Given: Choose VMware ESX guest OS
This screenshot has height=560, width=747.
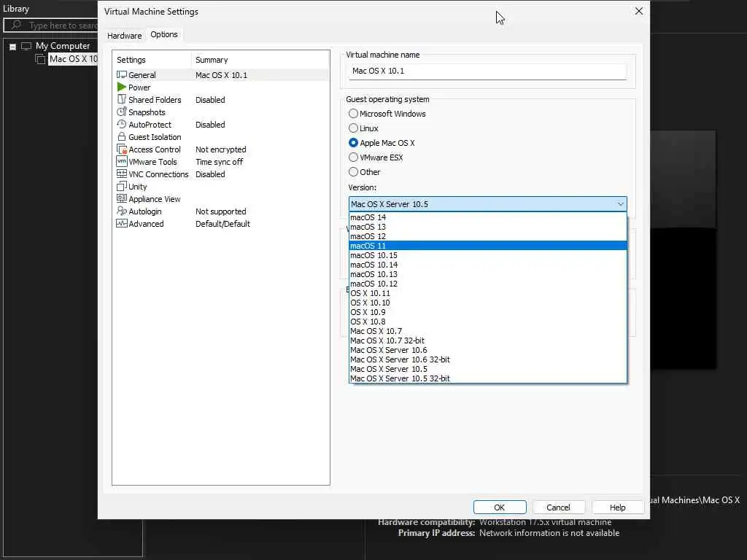Looking at the screenshot, I should click(353, 157).
